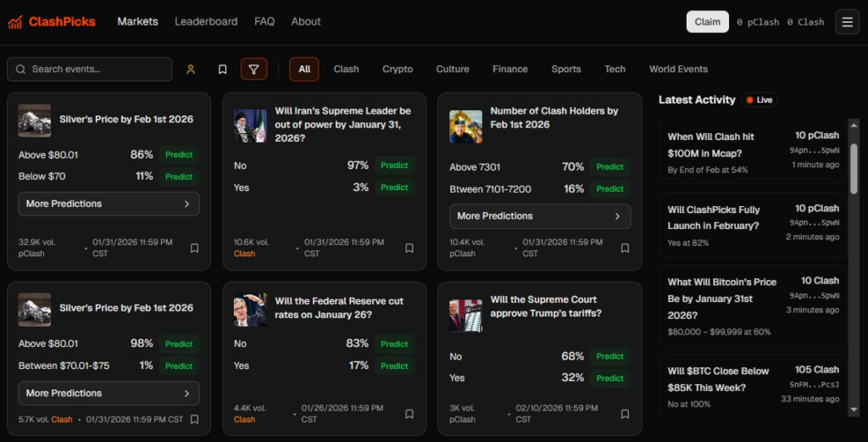This screenshot has width=868, height=442.
Task: Expand More Predictions on Clash Holders card
Action: click(x=540, y=216)
